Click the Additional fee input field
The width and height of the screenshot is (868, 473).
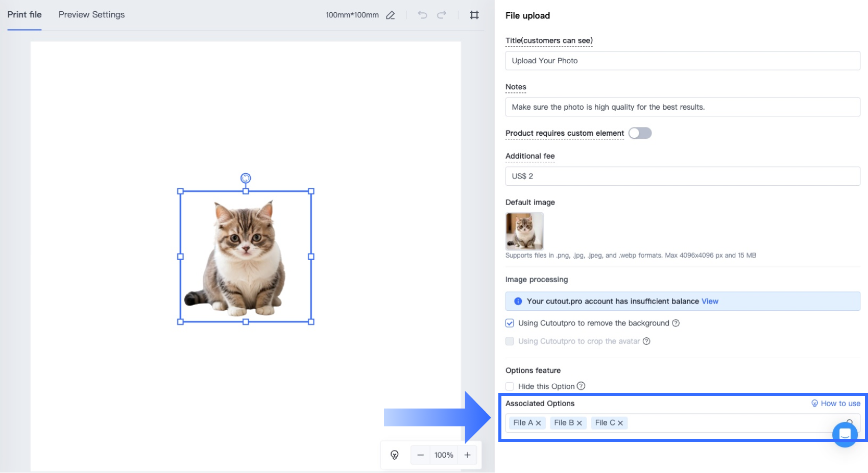pos(683,176)
